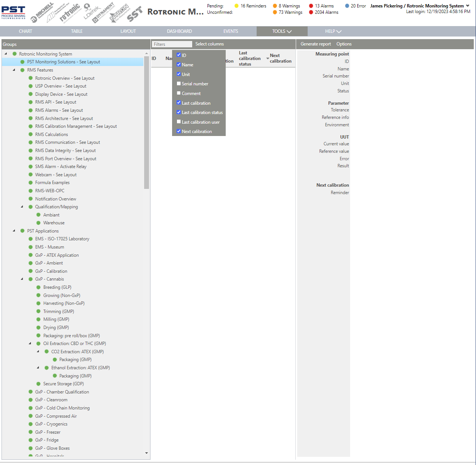This screenshot has height=465, width=476.
Task: Click the blue 20 Error status dot
Action: click(x=347, y=6)
